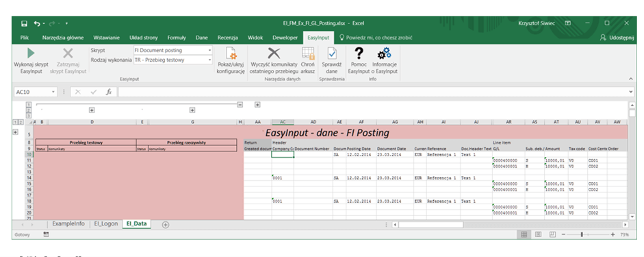Image resolution: width=644 pixels, height=257 pixels.
Task: Click the Udostępnij share button
Action: click(x=617, y=38)
